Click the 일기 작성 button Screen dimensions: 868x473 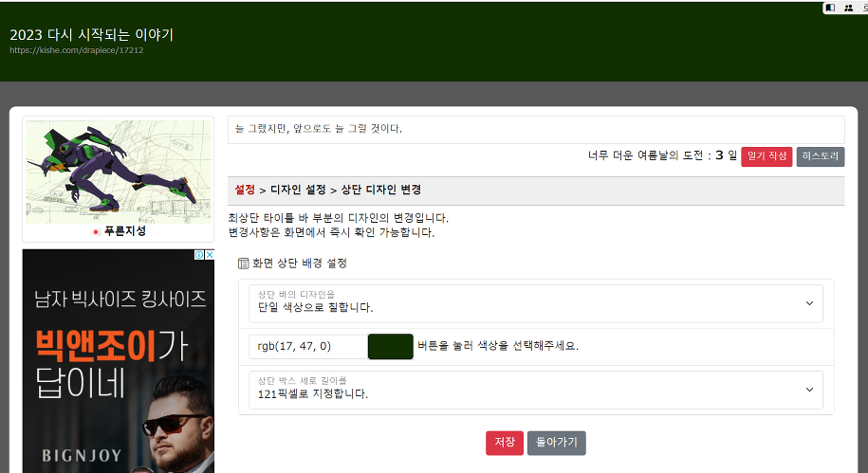766,156
